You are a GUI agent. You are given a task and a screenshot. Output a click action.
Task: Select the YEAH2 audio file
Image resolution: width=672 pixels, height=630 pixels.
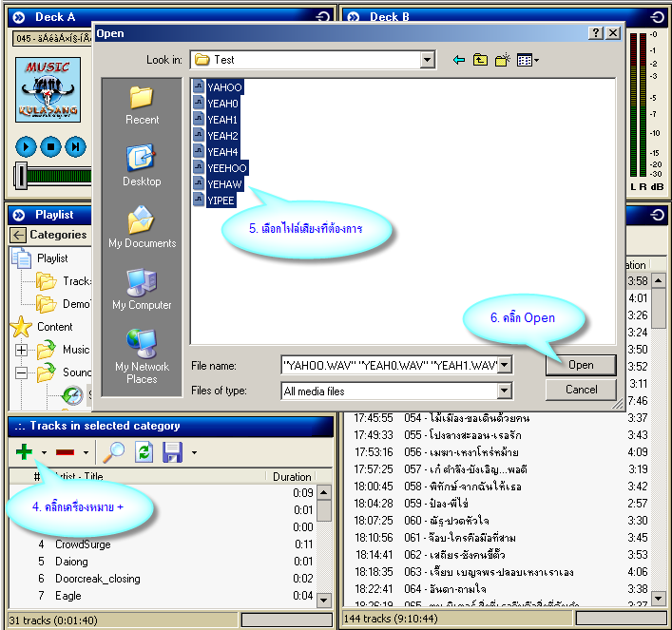point(216,136)
